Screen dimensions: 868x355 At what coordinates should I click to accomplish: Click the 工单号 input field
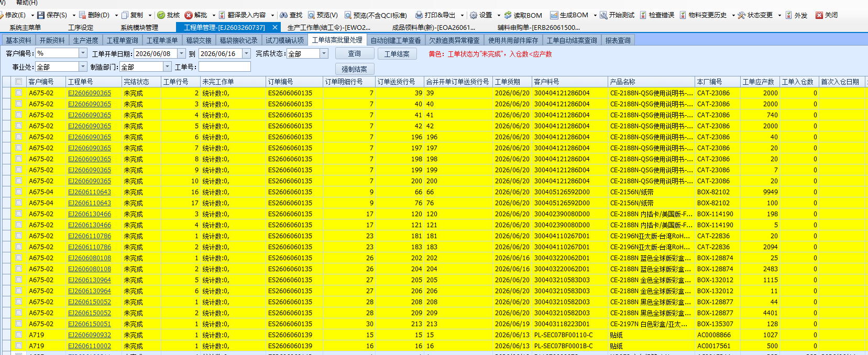click(x=225, y=66)
